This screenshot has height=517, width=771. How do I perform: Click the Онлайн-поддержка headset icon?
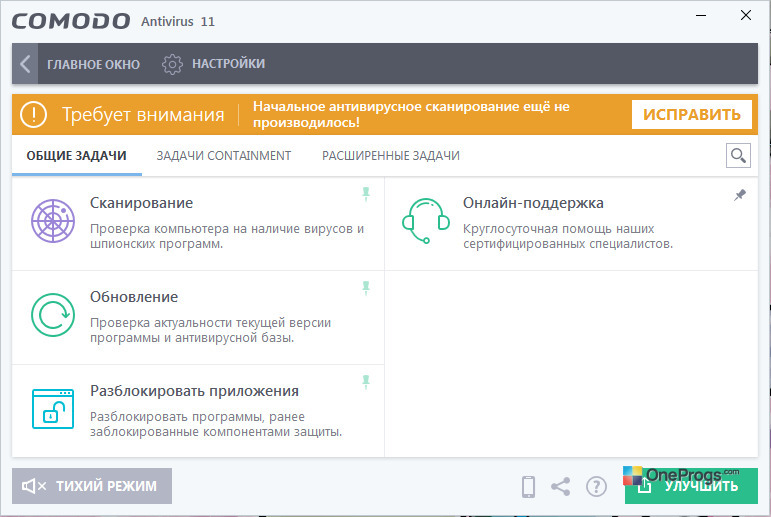click(x=426, y=221)
